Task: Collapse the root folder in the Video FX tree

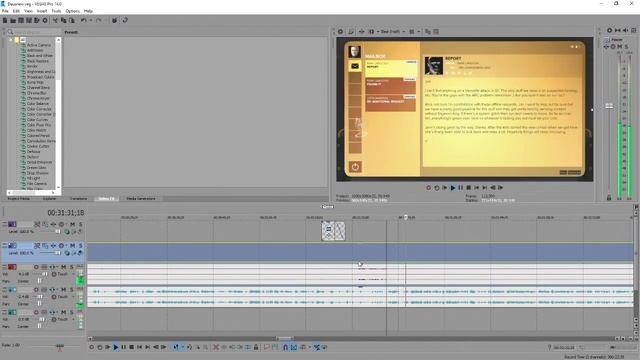Action: click(x=11, y=40)
